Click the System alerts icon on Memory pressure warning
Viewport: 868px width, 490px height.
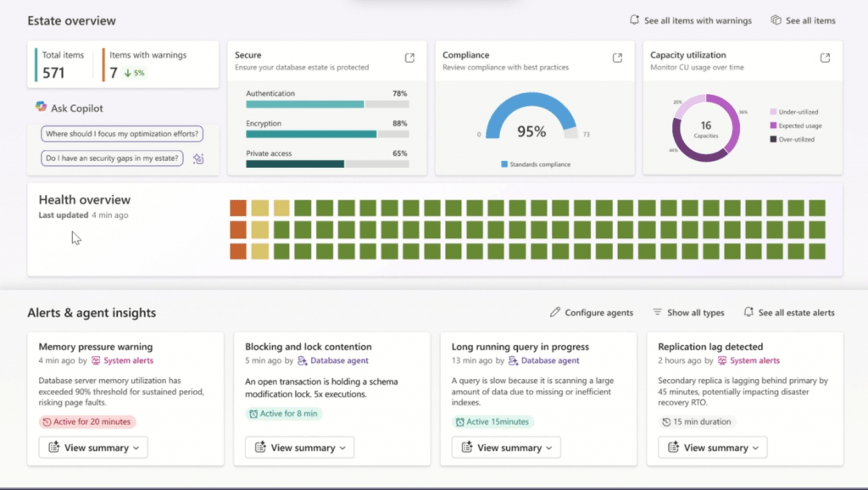(97, 361)
